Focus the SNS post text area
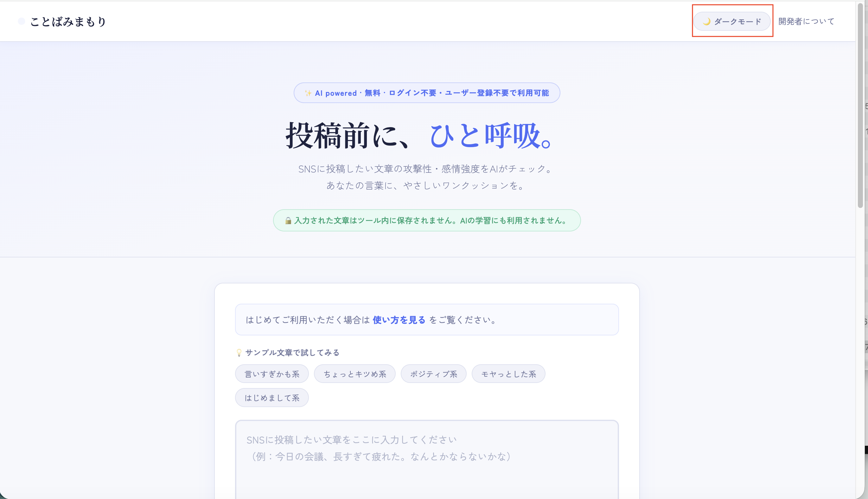This screenshot has width=868, height=499. pyautogui.click(x=427, y=459)
